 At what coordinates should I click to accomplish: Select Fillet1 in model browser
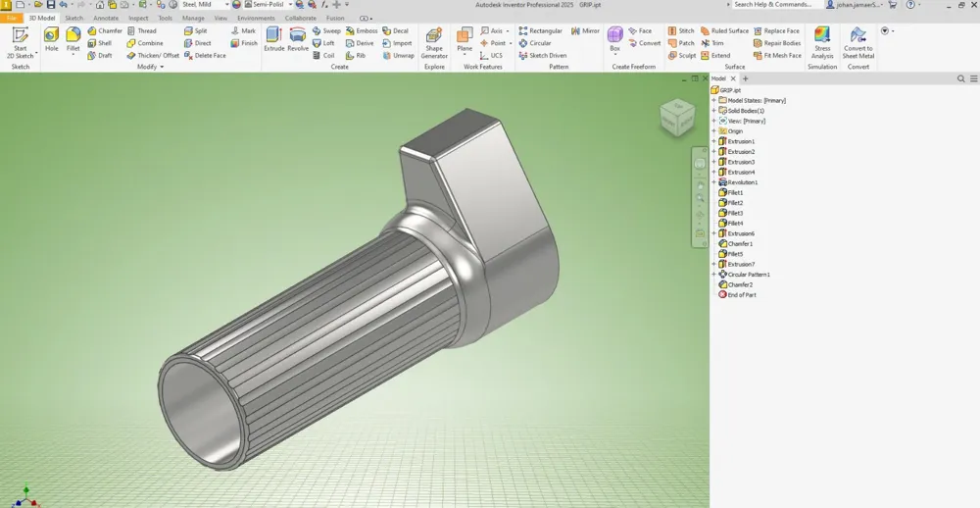point(731,192)
